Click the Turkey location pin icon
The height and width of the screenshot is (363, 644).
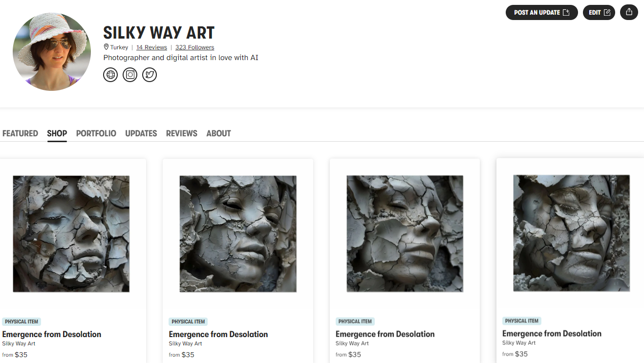click(x=106, y=47)
